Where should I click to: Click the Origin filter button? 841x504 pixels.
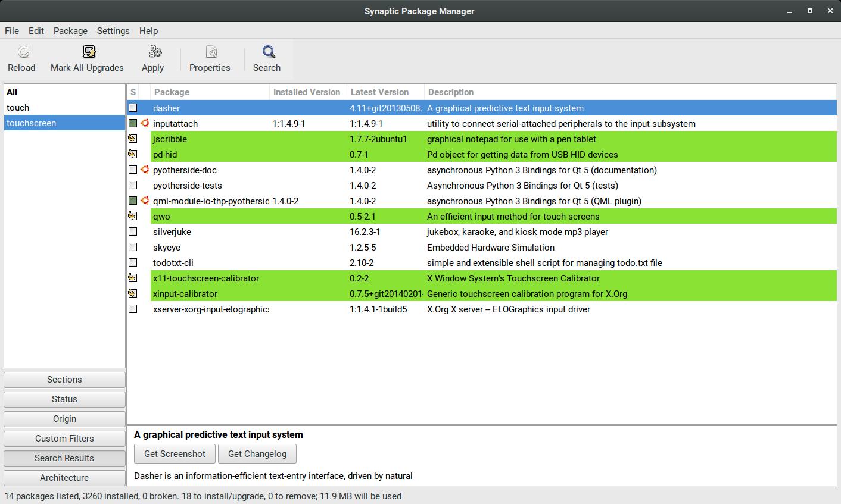(64, 419)
